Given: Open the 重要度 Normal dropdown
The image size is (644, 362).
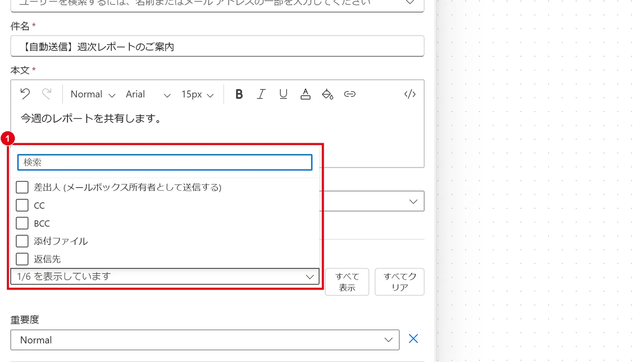Looking at the screenshot, I should (205, 340).
